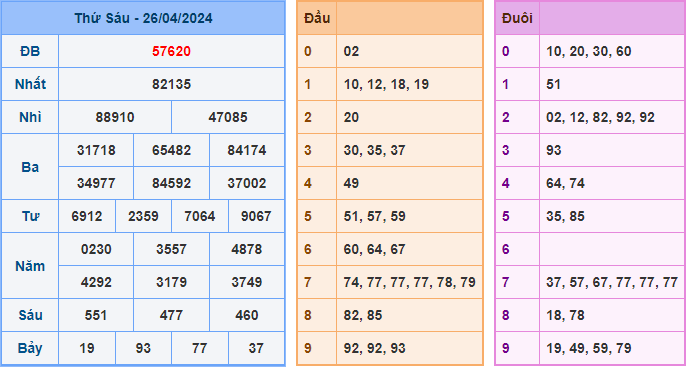
Task: Click the "Sáu" prize label
Action: (30, 315)
